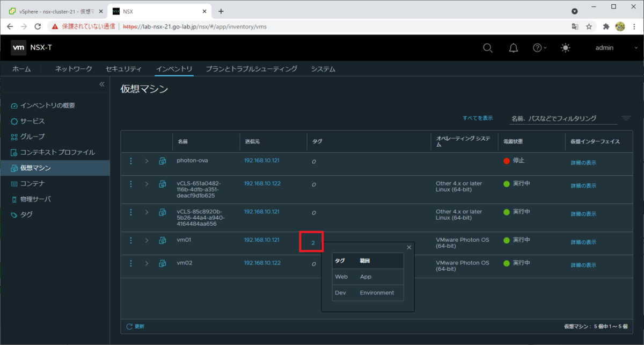Click 詳細の表示 for vm02

pos(583,265)
